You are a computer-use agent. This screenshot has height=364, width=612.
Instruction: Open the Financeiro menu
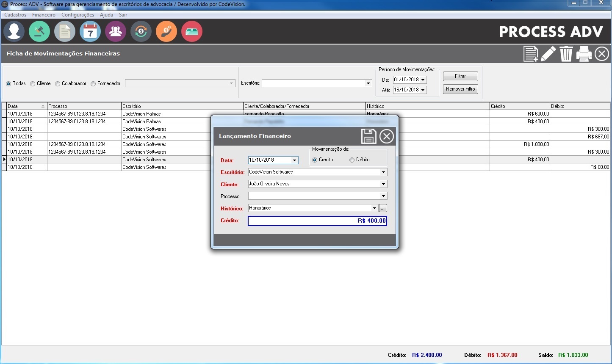point(44,15)
